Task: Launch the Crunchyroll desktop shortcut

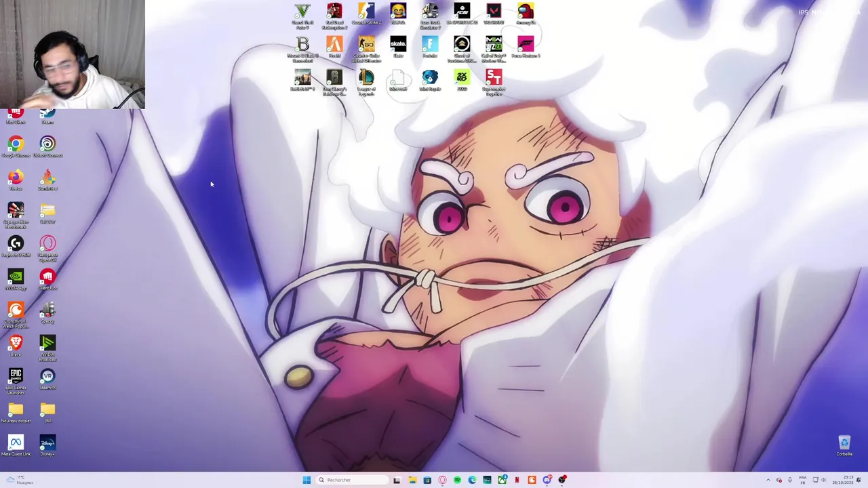Action: pos(16,315)
